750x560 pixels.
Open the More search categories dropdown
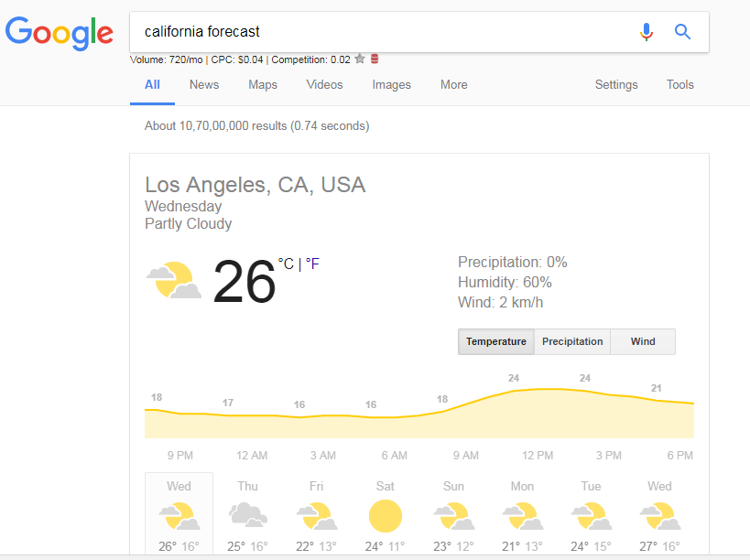tap(453, 85)
